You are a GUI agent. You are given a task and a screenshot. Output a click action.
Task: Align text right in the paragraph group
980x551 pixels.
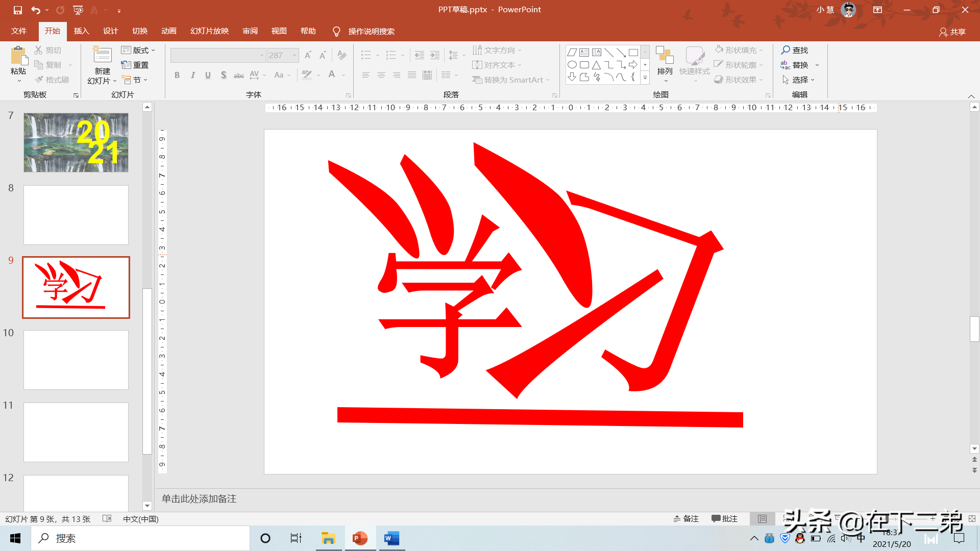click(x=397, y=75)
